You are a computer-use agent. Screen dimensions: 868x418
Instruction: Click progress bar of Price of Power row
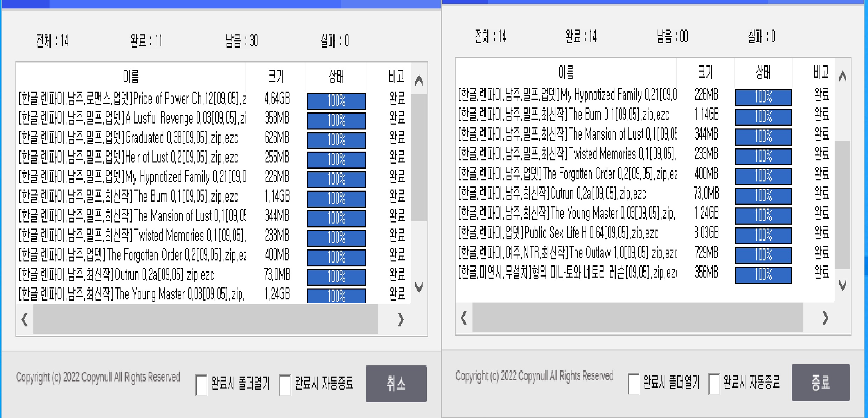click(336, 101)
